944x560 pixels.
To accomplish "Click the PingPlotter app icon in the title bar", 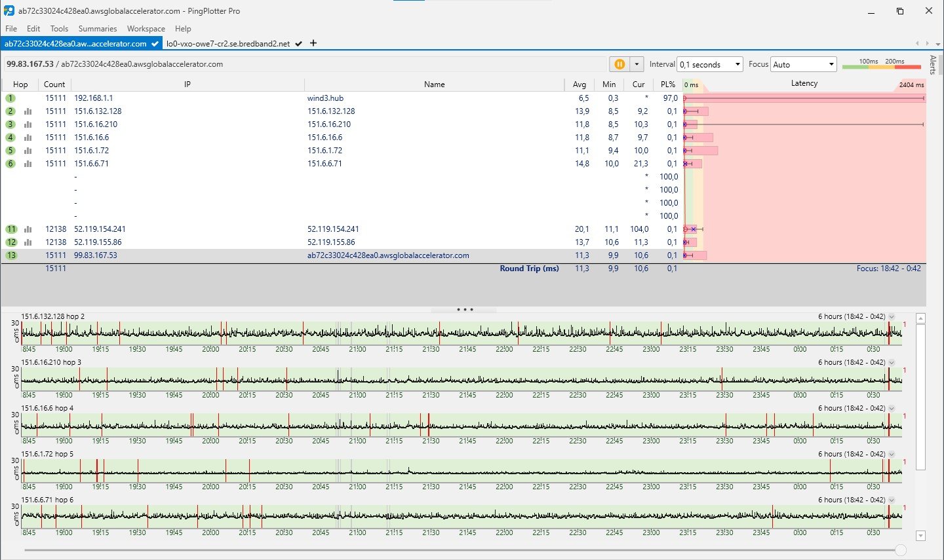I will click(x=9, y=11).
